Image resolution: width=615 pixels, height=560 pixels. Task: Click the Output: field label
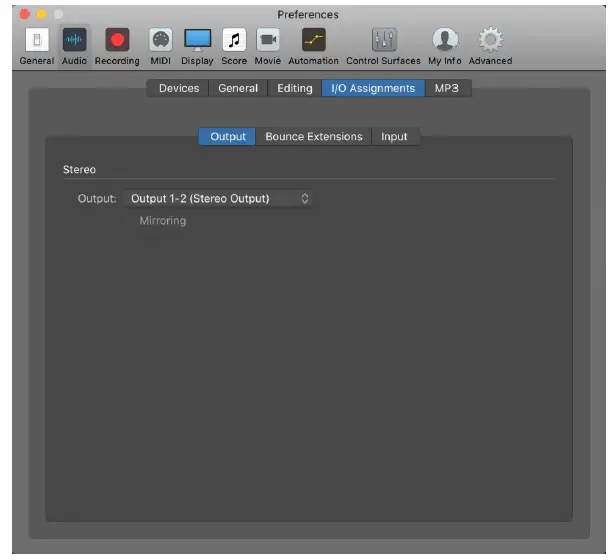97,199
